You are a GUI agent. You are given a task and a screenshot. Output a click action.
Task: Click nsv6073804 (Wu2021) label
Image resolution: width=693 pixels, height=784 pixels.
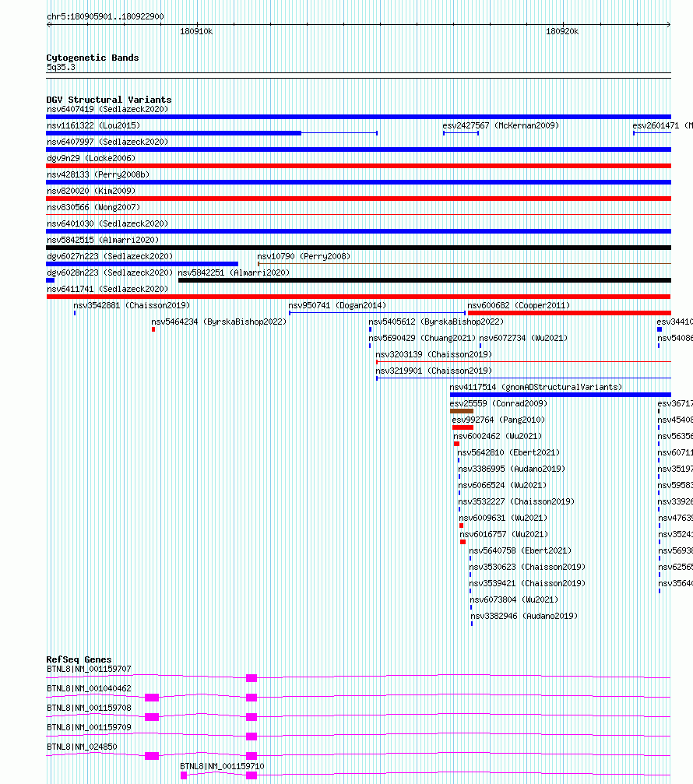[514, 600]
